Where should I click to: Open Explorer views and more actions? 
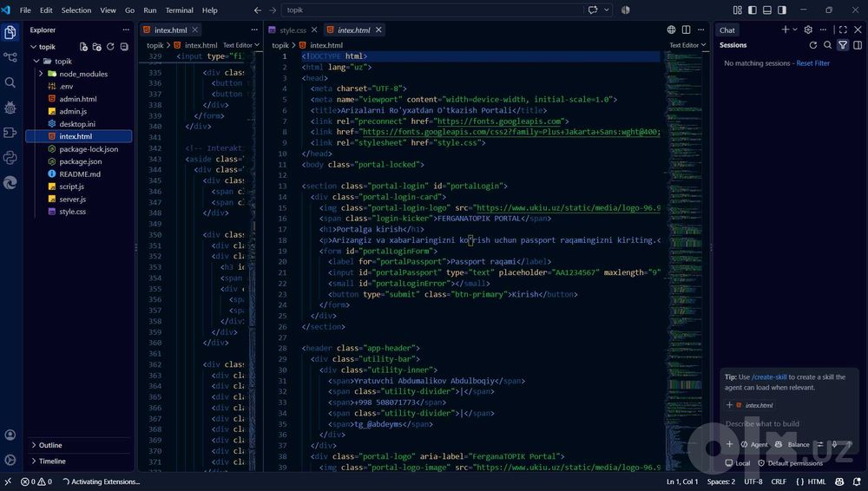click(126, 29)
